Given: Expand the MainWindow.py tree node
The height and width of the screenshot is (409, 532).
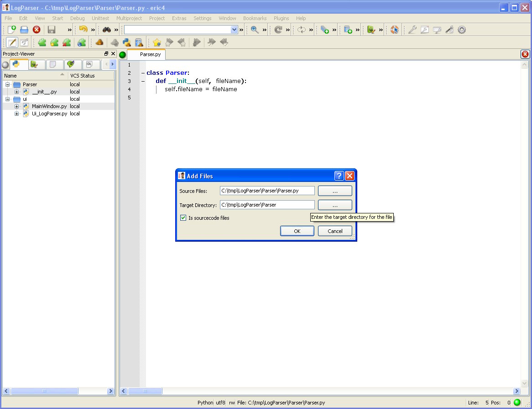Looking at the screenshot, I should click(16, 106).
